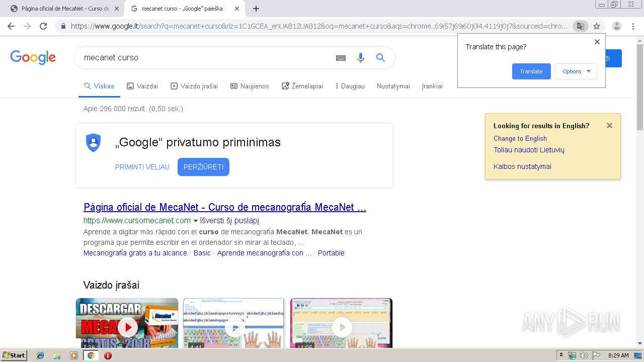Open the on-screen keyboard input tool
The height and width of the screenshot is (362, 644).
(x=341, y=58)
